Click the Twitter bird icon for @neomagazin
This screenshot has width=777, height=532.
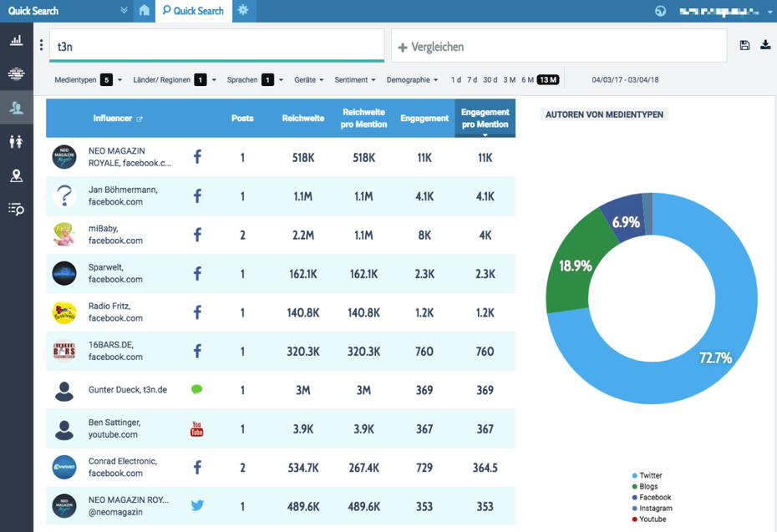[197, 506]
